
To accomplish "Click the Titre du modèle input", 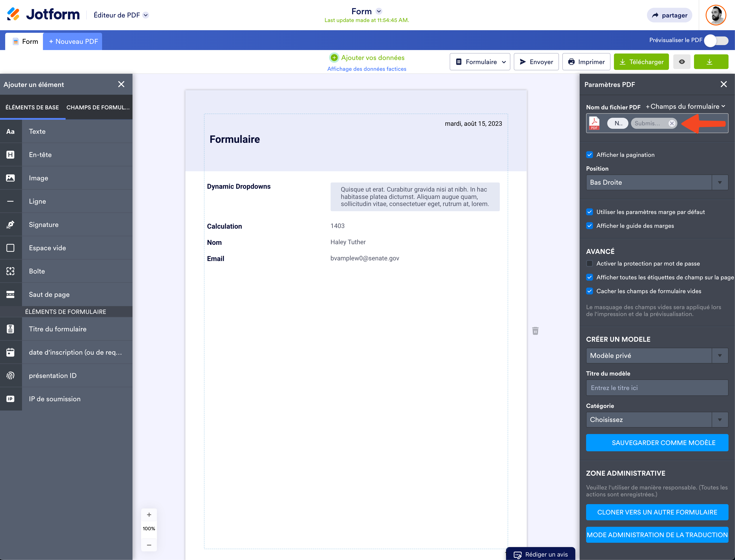I will tap(657, 388).
